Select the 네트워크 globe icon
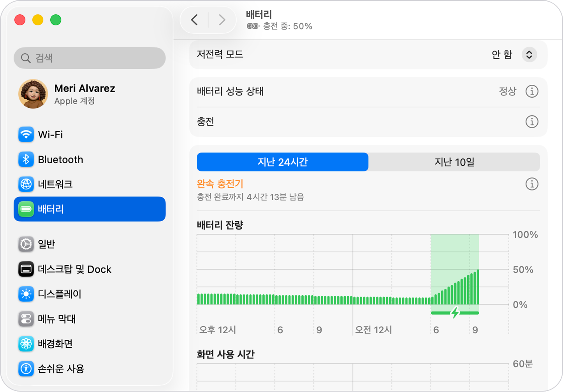 [x=26, y=184]
